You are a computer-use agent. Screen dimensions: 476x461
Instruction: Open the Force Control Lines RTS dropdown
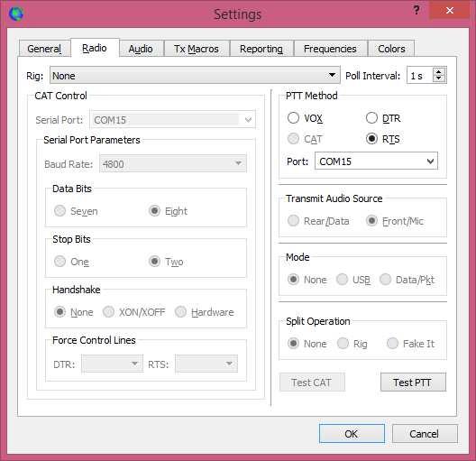[x=206, y=364]
